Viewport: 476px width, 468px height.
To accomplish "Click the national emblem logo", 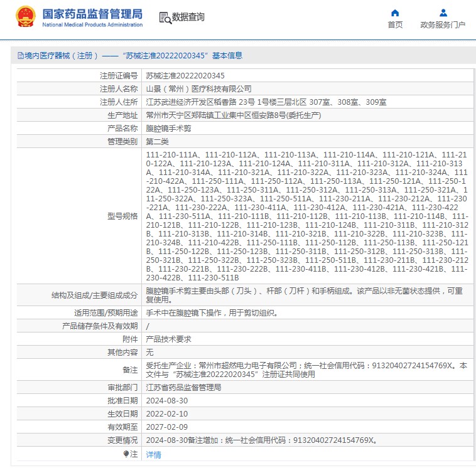I will 26,17.
